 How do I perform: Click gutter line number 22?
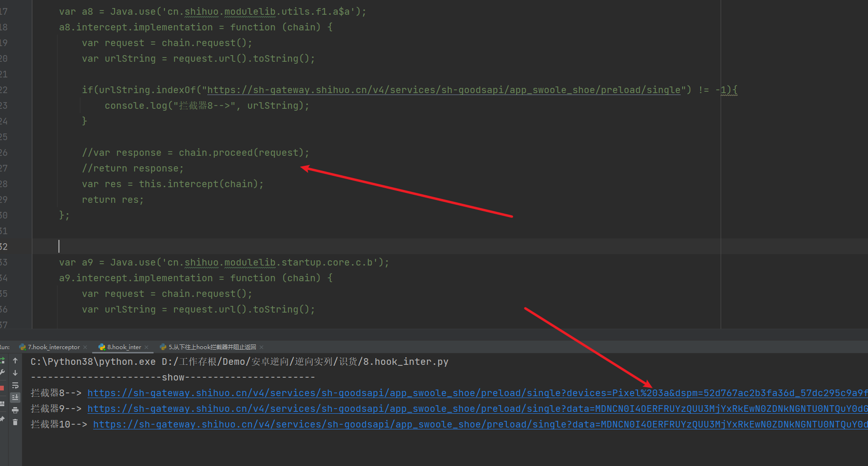tap(4, 90)
